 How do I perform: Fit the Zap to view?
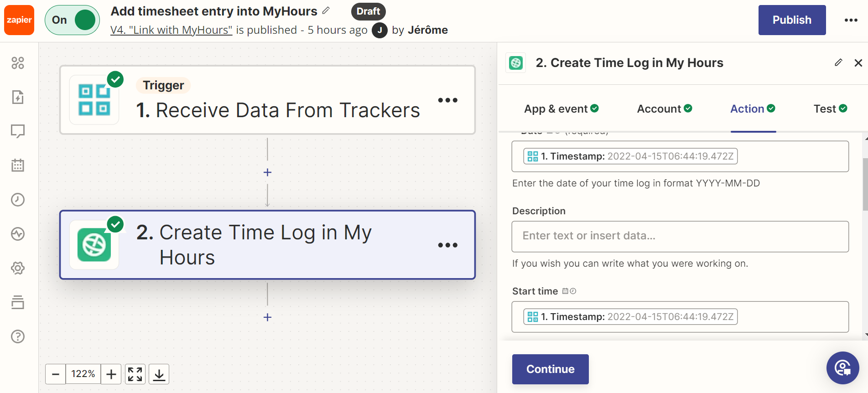(135, 374)
